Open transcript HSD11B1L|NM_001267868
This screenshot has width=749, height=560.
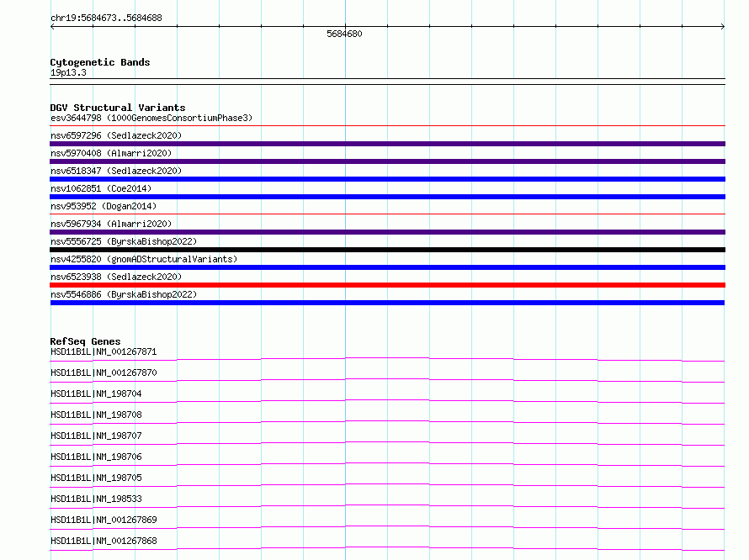click(104, 541)
